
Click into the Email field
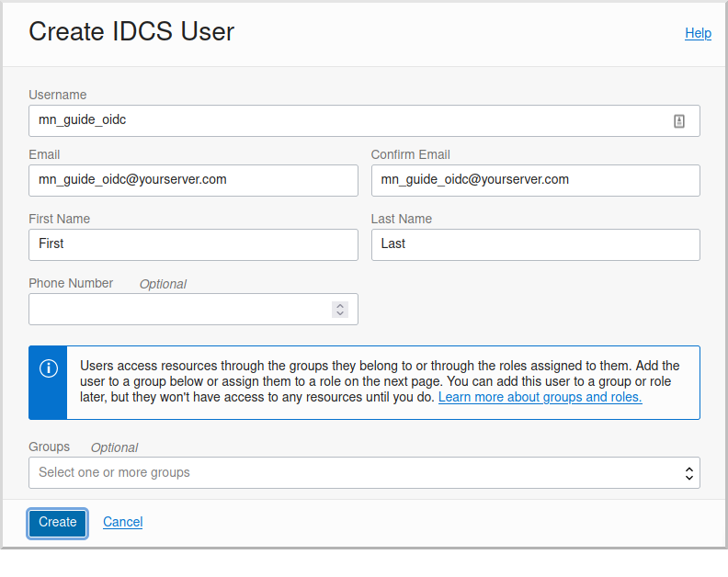193,180
